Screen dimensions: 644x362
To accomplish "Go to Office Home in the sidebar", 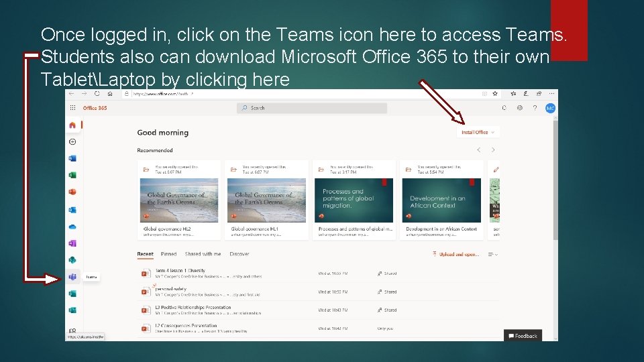I will [72, 125].
